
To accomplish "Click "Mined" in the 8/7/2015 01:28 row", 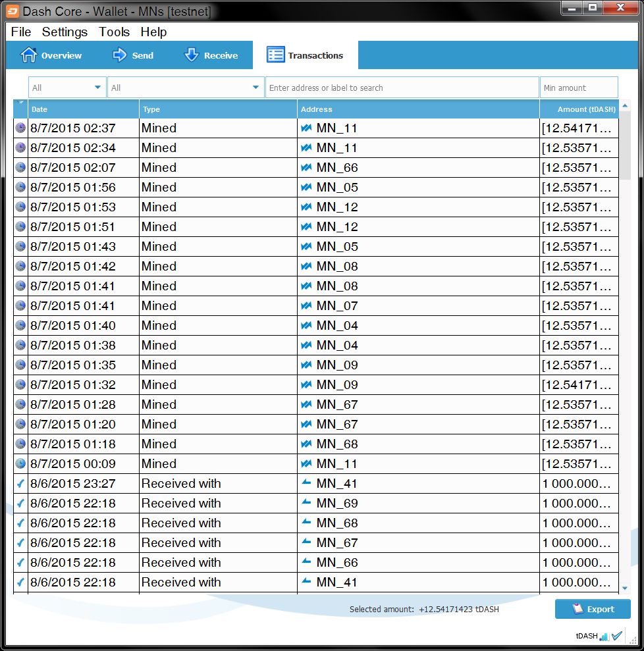I will 159,404.
